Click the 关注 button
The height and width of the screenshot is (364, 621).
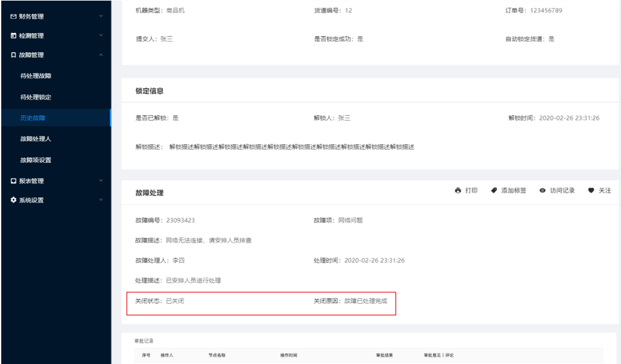pos(600,190)
